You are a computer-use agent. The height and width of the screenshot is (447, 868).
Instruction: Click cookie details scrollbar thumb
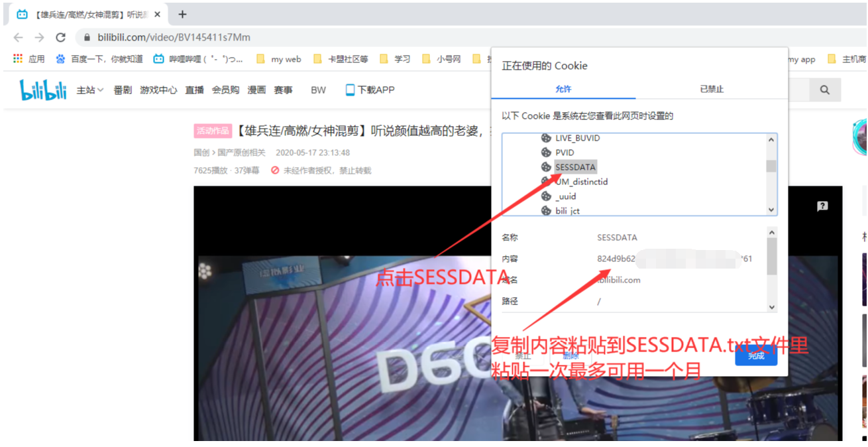(771, 256)
